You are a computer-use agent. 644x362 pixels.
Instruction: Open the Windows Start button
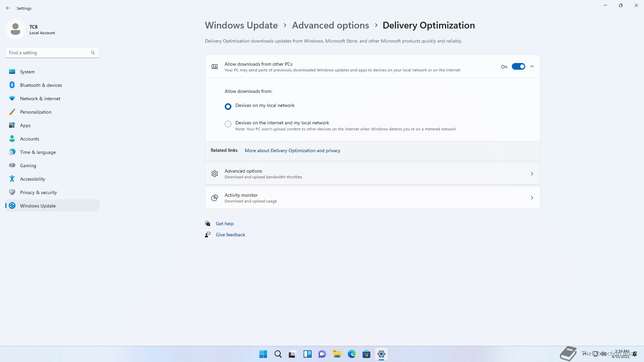[263, 354]
